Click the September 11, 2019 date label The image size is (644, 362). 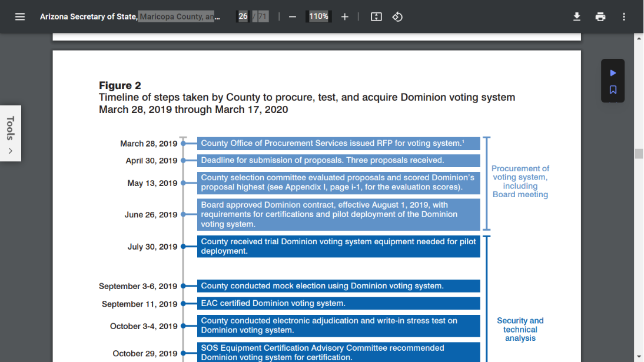click(140, 304)
